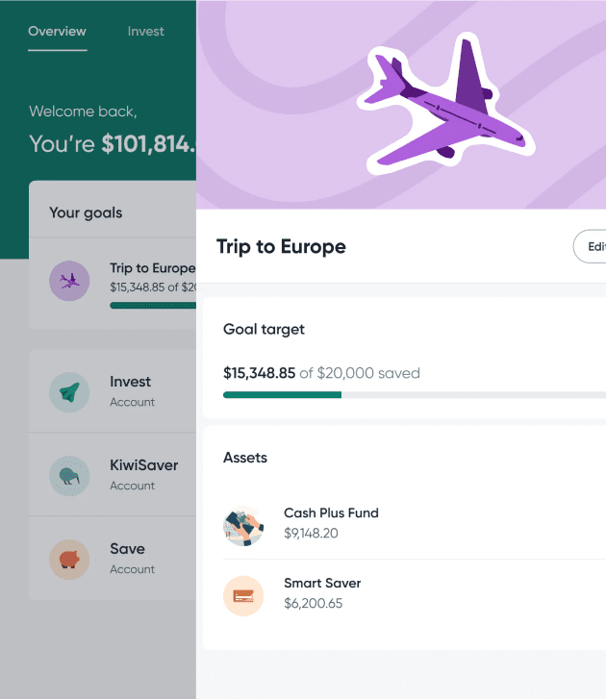Click the Trip to Europe panel title
Screen dimensions: 606x700
point(281,246)
